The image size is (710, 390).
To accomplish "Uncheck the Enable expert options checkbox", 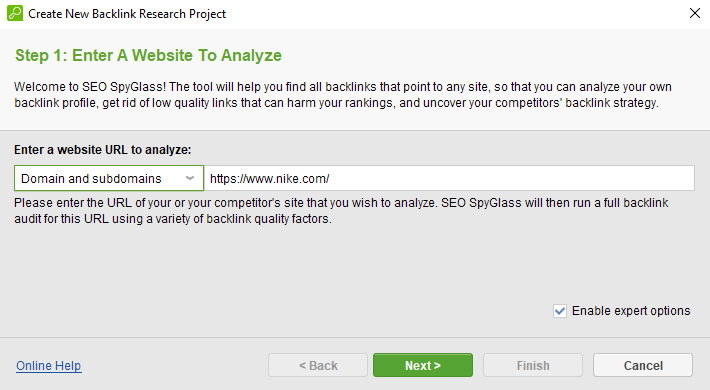I will [x=560, y=311].
